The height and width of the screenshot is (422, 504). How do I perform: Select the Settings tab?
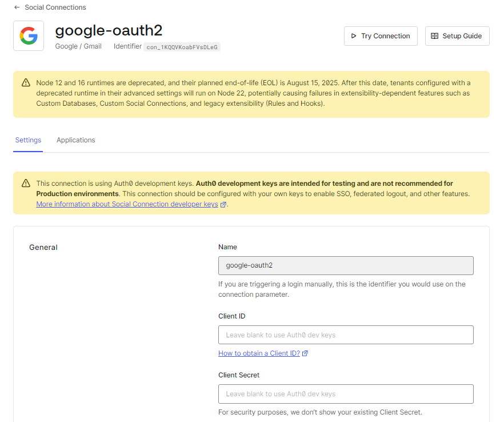28,140
